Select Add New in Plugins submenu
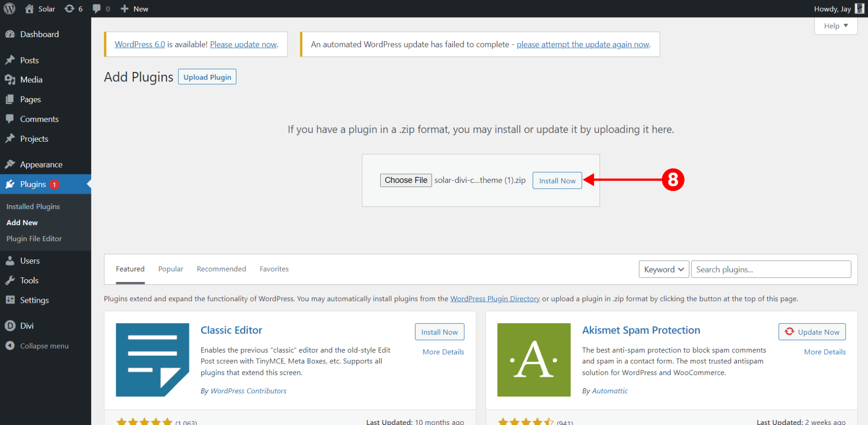The height and width of the screenshot is (425, 868). point(22,223)
